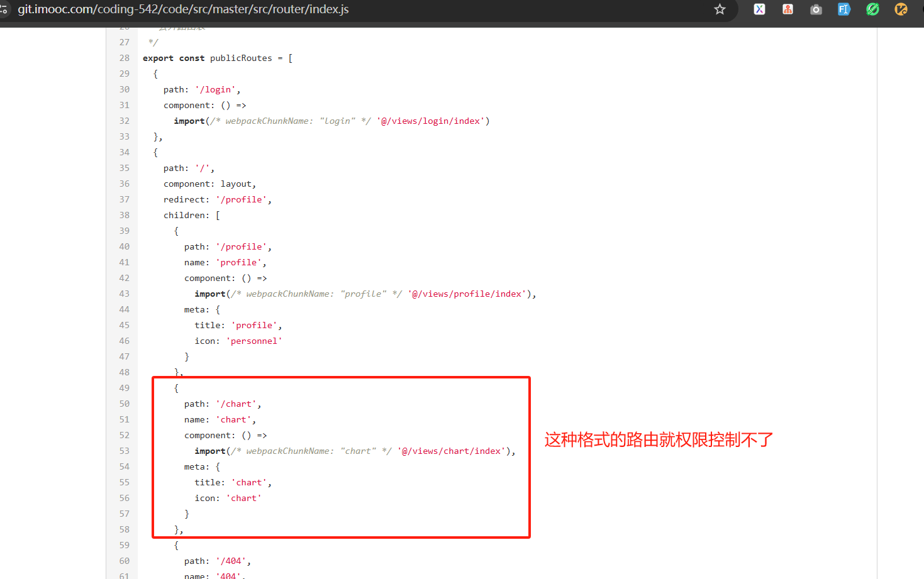Click line number 52

pyautogui.click(x=125, y=435)
